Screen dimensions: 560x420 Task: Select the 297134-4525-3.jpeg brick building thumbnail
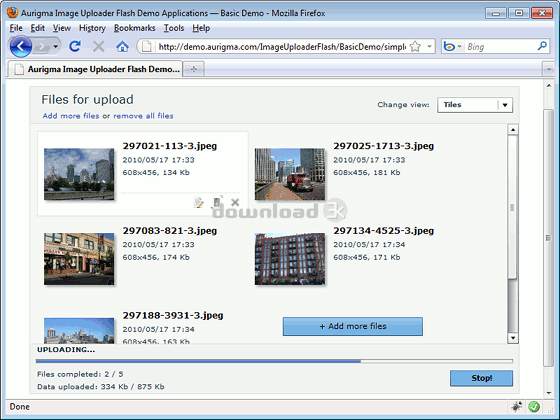coord(290,259)
